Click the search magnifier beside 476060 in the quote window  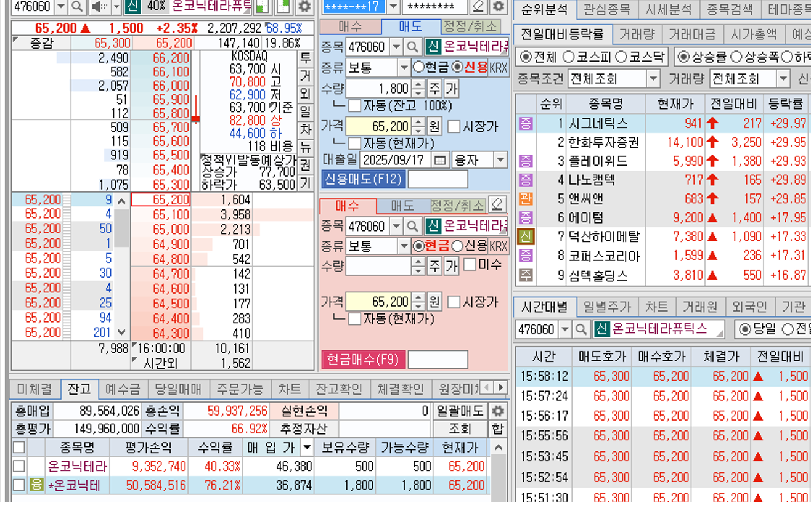[x=76, y=7]
